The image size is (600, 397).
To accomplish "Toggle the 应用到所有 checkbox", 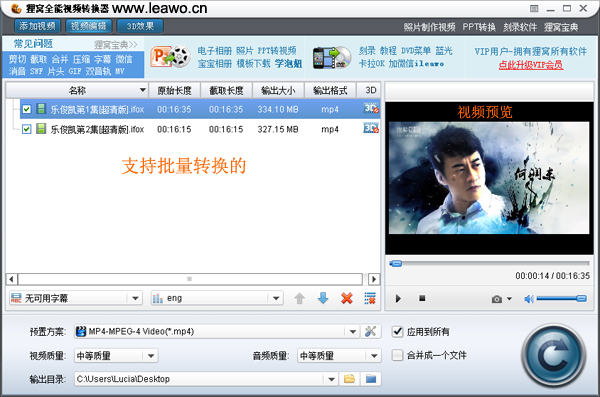I will tap(398, 332).
